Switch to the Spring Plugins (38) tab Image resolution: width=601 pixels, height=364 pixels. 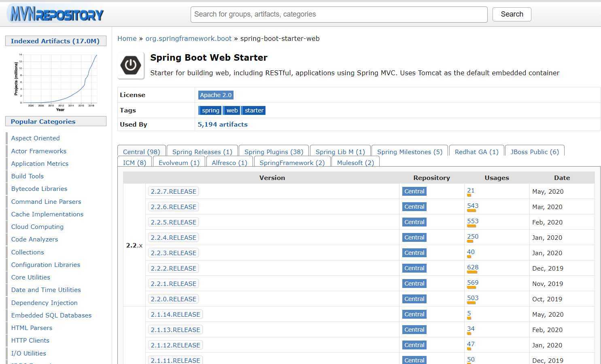[274, 151]
